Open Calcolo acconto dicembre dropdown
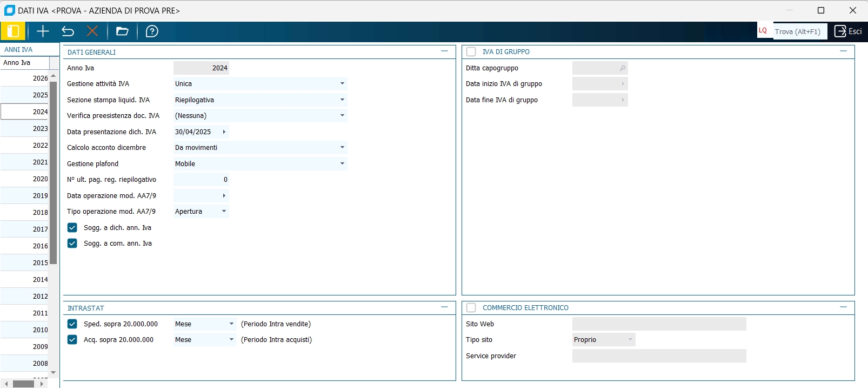Viewport: 868px width, 388px height. (342, 148)
